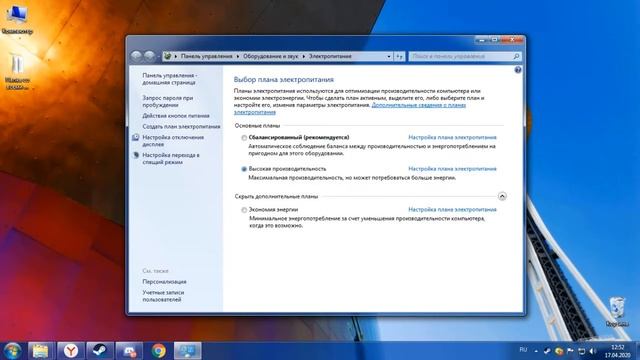Click the Оборудование и звук breadcrumb
The height and width of the screenshot is (360, 640).
(271, 56)
